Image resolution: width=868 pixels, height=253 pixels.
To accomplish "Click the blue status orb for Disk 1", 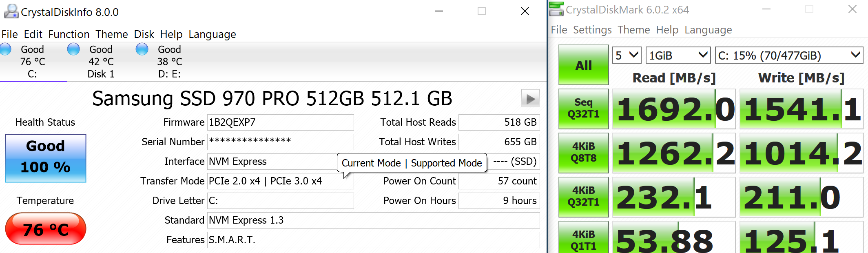I will (x=73, y=49).
